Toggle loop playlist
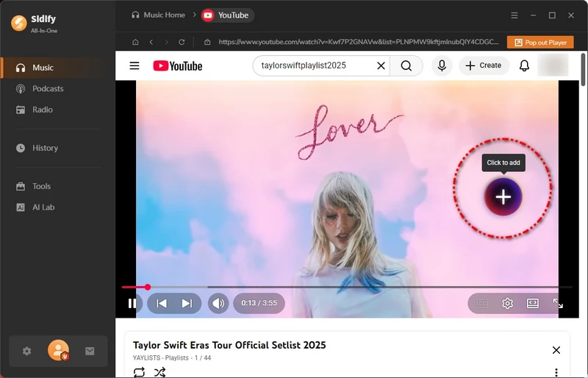 (x=139, y=372)
